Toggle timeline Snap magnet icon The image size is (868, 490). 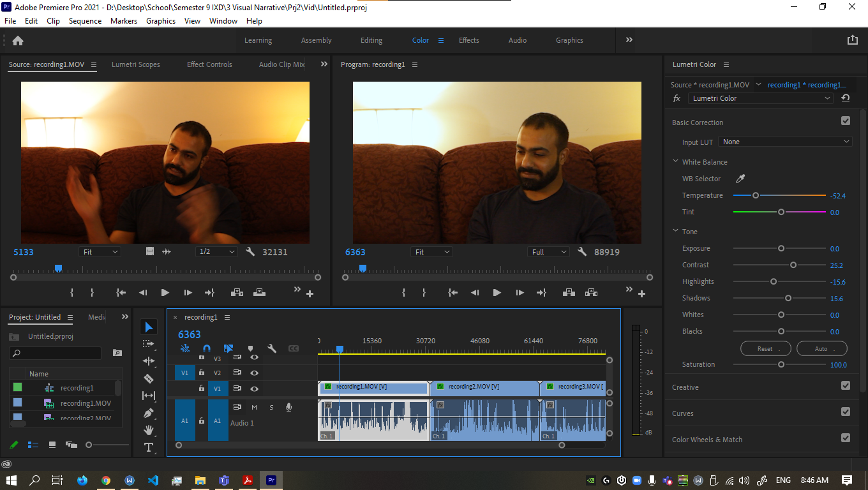point(207,348)
